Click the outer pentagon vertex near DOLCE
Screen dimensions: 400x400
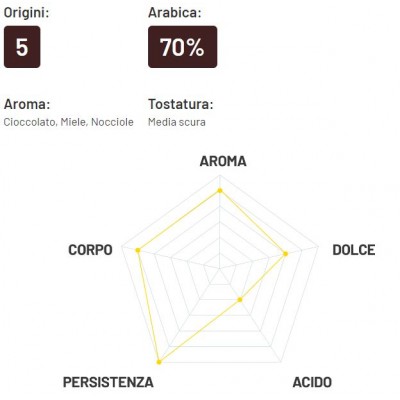(318, 247)
